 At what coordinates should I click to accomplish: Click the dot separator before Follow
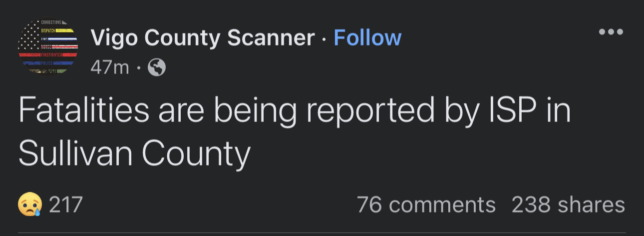[x=324, y=39]
